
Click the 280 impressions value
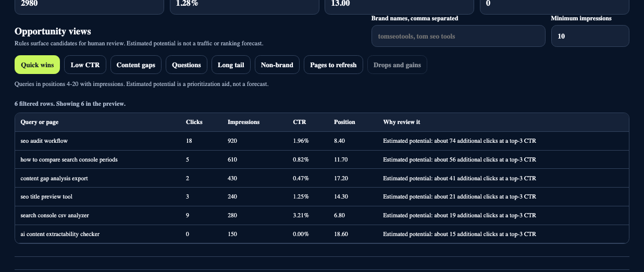pos(232,215)
